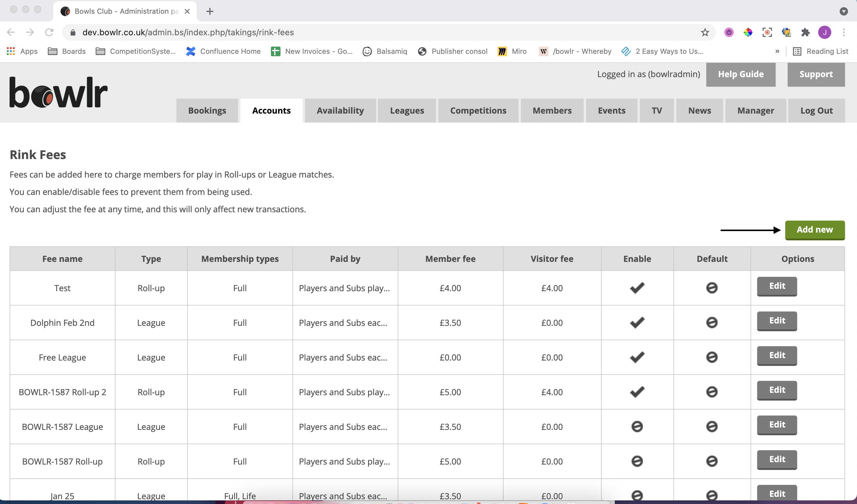Open the Apps grid in bookmarks bar

(22, 51)
